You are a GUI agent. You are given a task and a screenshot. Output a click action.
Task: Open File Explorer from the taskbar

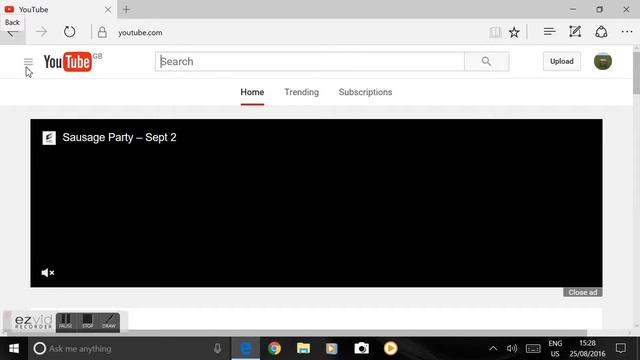pos(303,349)
